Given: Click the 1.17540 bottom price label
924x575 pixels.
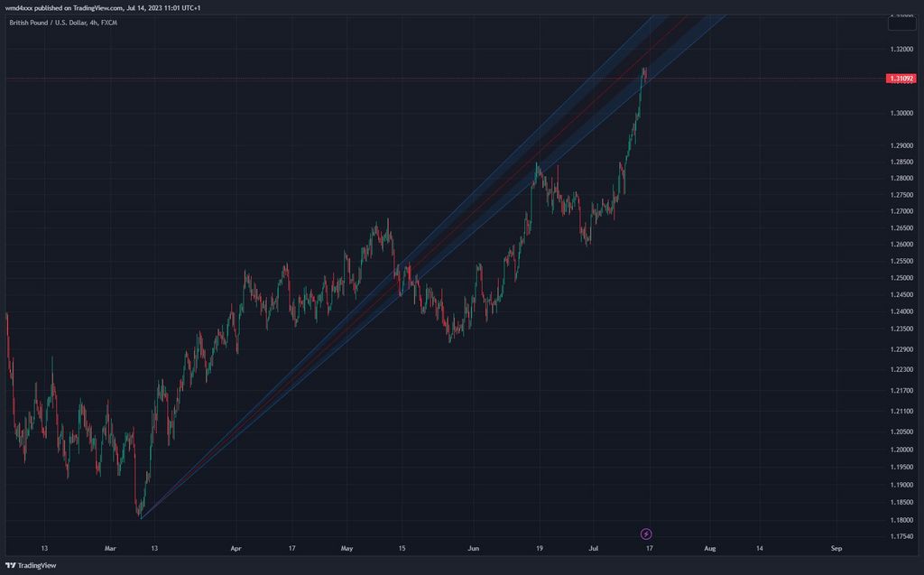Looking at the screenshot, I should (902, 537).
